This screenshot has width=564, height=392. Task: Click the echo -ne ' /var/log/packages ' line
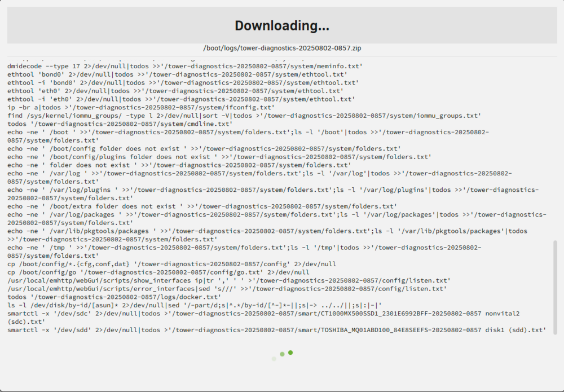(x=277, y=219)
